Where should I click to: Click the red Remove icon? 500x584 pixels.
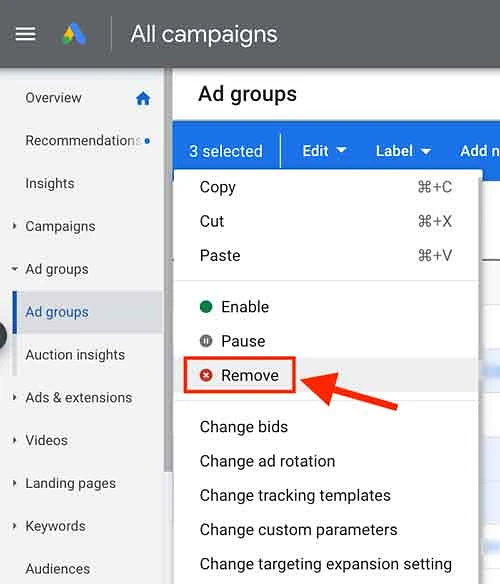(x=206, y=375)
